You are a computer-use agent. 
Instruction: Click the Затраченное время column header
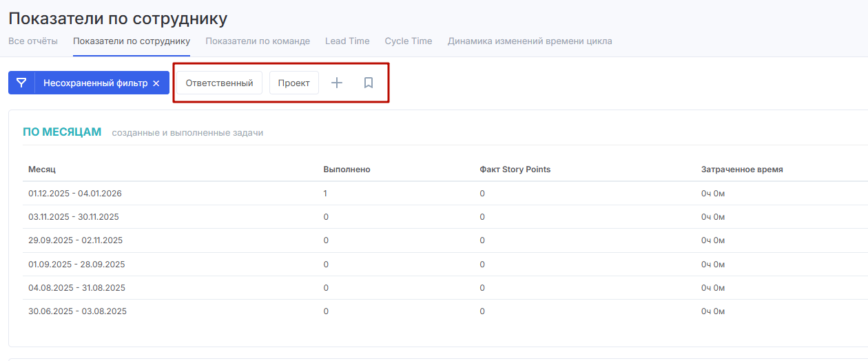point(742,169)
